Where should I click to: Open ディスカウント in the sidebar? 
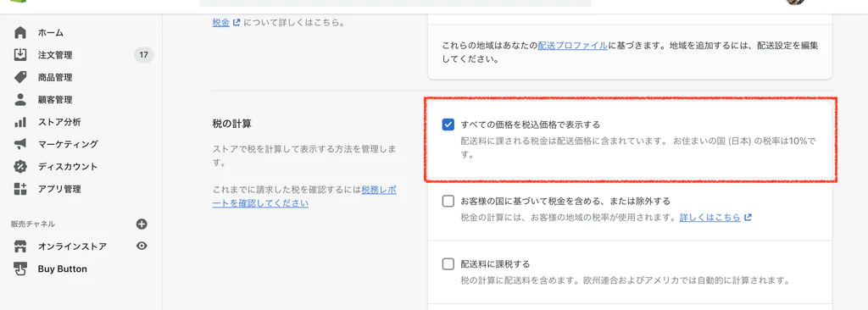68,167
